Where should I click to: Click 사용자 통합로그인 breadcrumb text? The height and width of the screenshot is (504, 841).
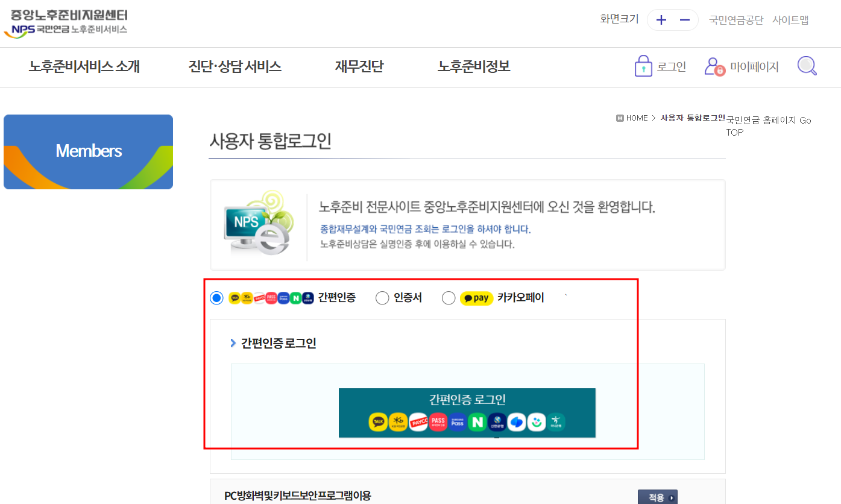tap(693, 118)
